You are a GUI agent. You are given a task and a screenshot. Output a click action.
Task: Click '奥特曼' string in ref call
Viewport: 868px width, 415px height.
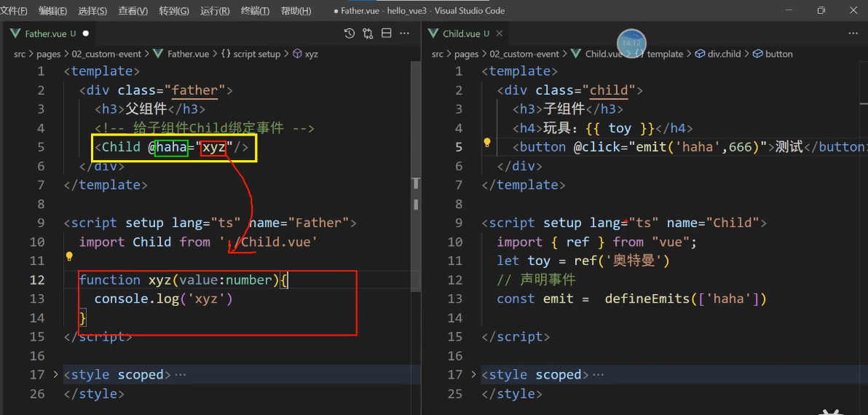pyautogui.click(x=636, y=261)
